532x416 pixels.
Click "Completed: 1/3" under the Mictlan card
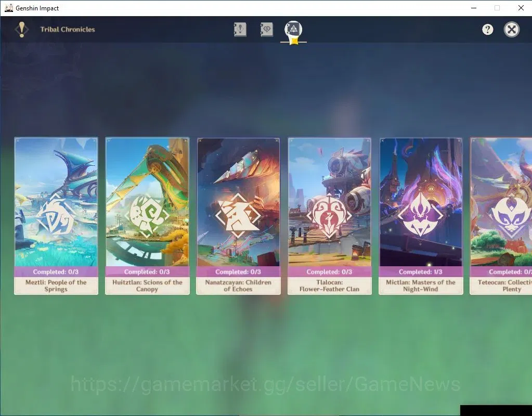click(421, 272)
